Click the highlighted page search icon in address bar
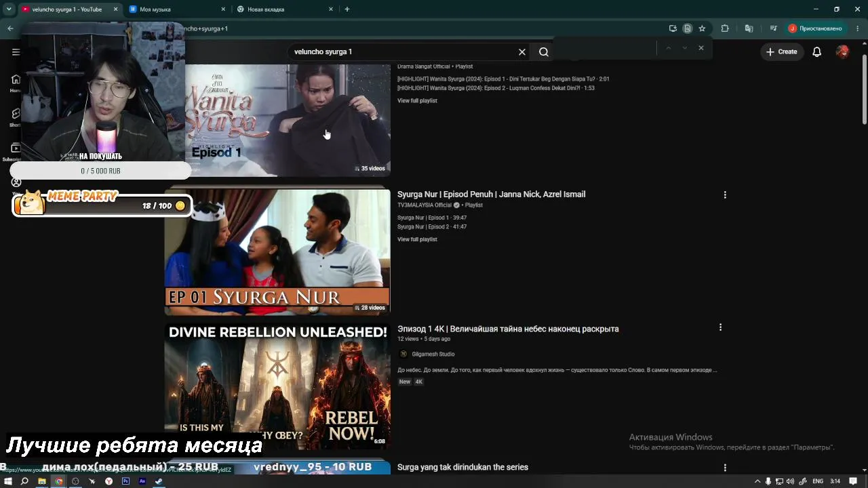This screenshot has height=488, width=868. coord(688,28)
